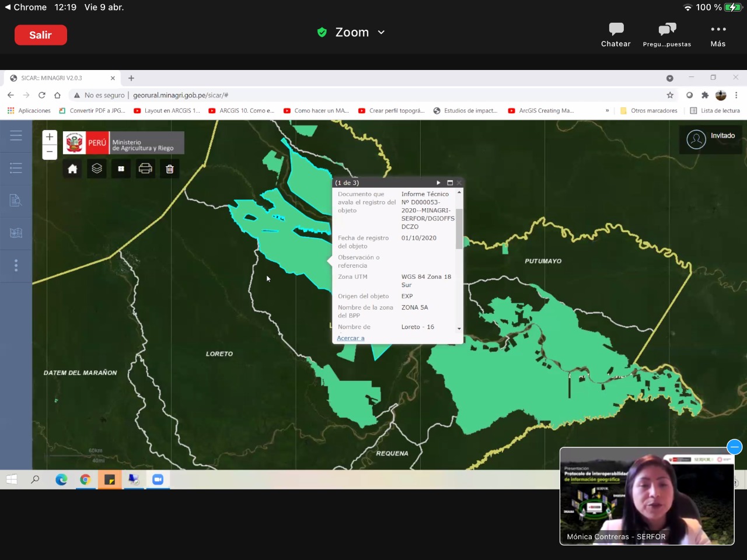Go back in the browser
The height and width of the screenshot is (560, 747).
(11, 95)
